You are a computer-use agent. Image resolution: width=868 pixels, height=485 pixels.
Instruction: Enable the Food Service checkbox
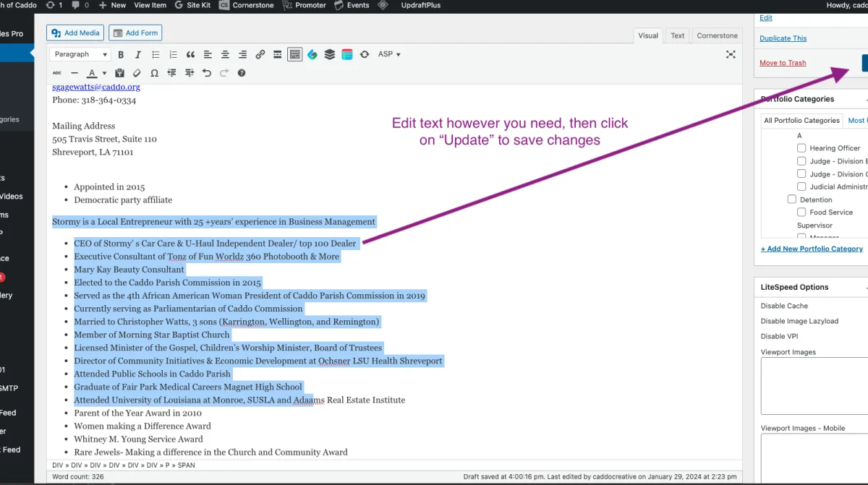pyautogui.click(x=801, y=213)
